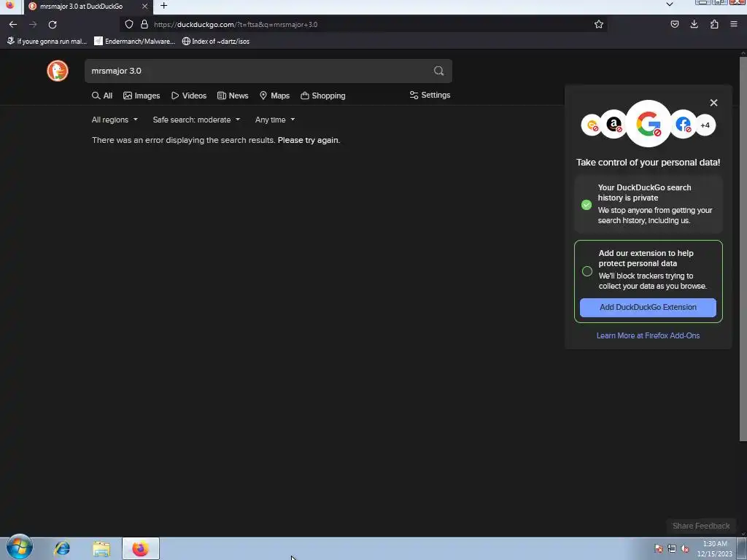
Task: Click the Amazon tracker icon in promo
Action: click(x=614, y=125)
